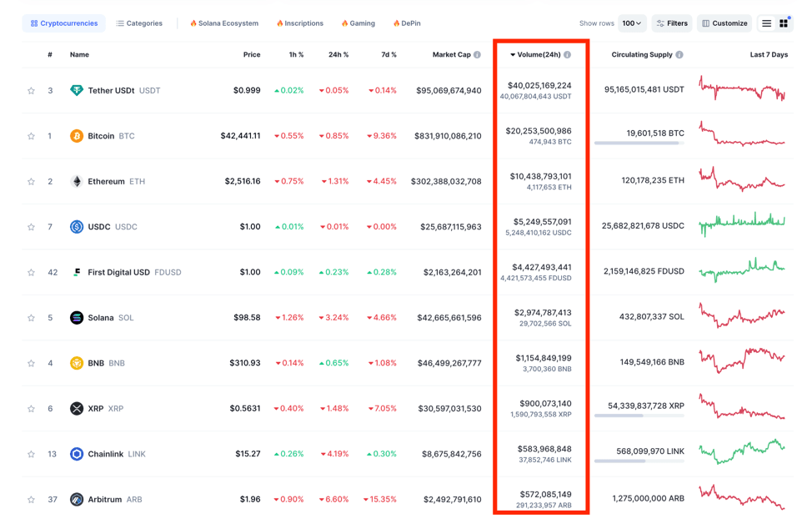This screenshot has height=519, width=812.
Task: Click the Customize button
Action: pyautogui.click(x=724, y=23)
